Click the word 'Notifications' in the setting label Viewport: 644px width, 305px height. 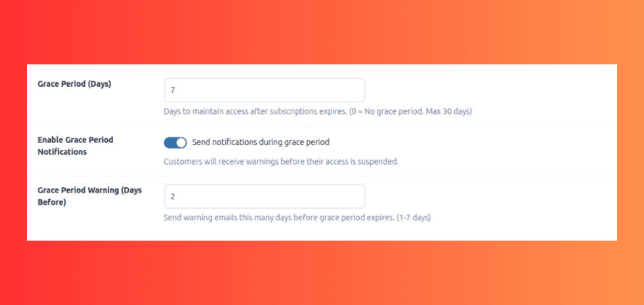click(x=62, y=152)
